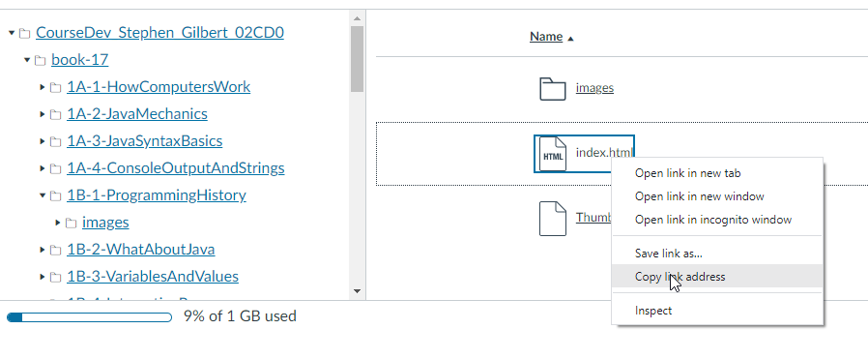The height and width of the screenshot is (359, 868).
Task: Collapse the book-17 folder tree node
Action: [x=26, y=60]
